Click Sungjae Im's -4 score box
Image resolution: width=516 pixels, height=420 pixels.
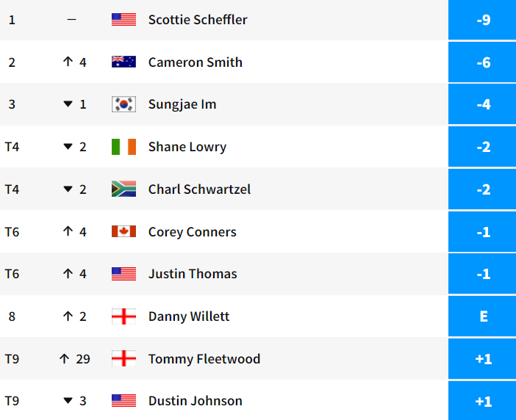[x=482, y=104]
